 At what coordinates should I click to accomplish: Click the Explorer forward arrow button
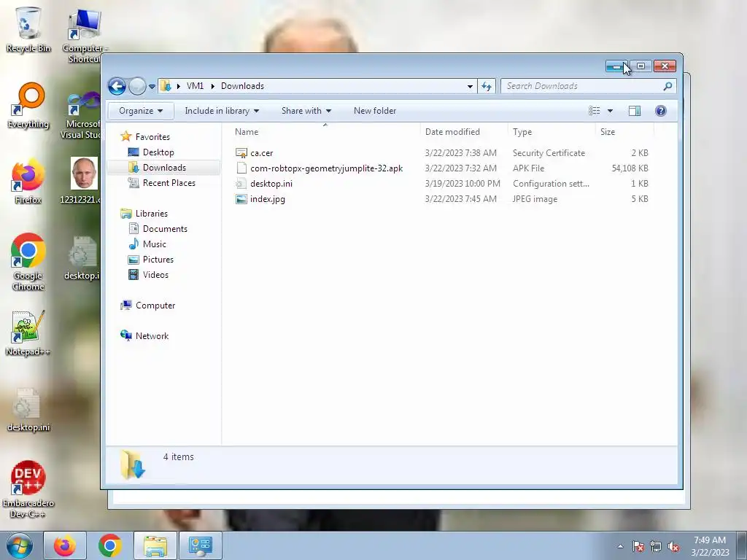[x=137, y=86]
